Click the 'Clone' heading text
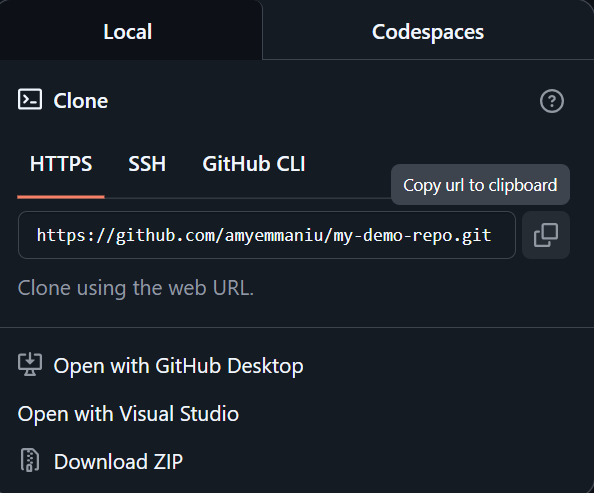Viewport: 594px width, 493px height. [x=81, y=101]
